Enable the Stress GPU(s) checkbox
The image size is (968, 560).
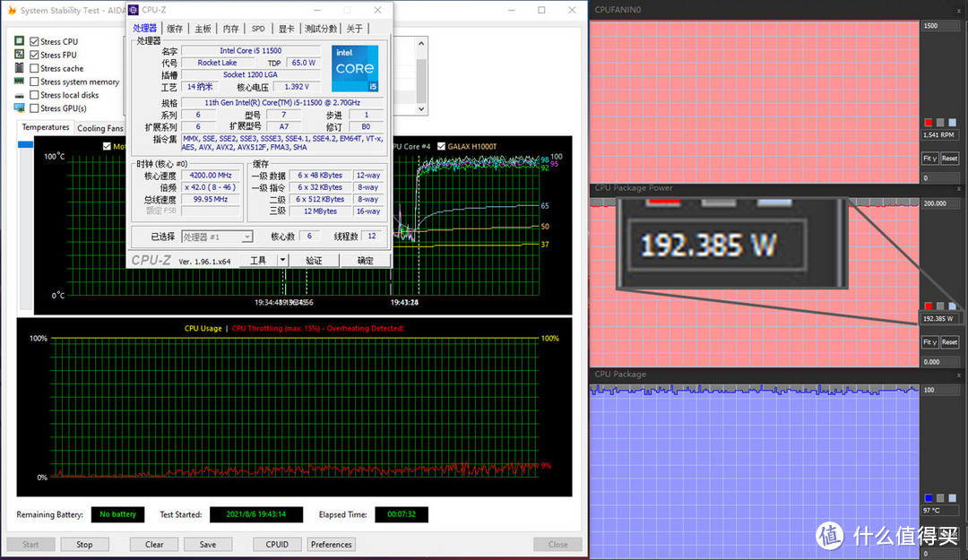pos(35,108)
